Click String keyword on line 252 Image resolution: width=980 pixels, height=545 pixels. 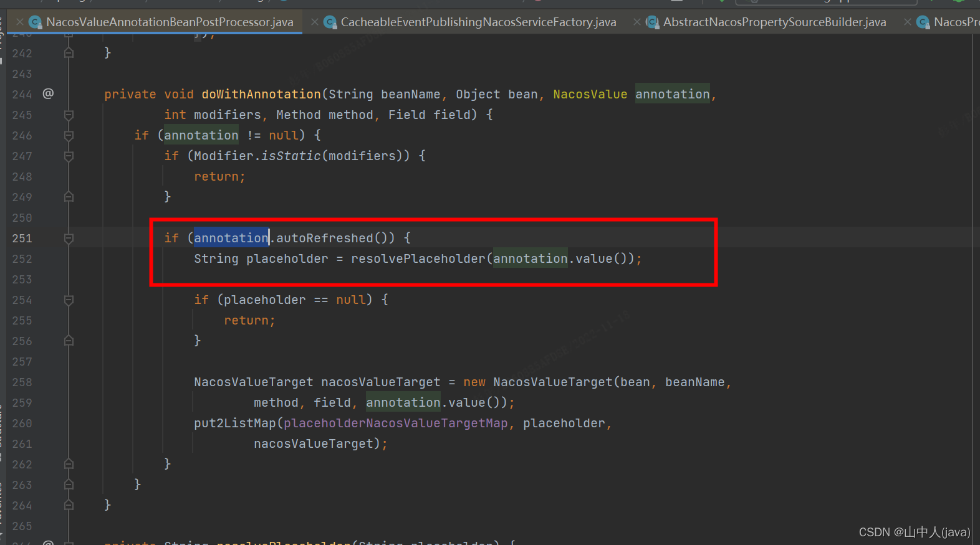pos(216,258)
